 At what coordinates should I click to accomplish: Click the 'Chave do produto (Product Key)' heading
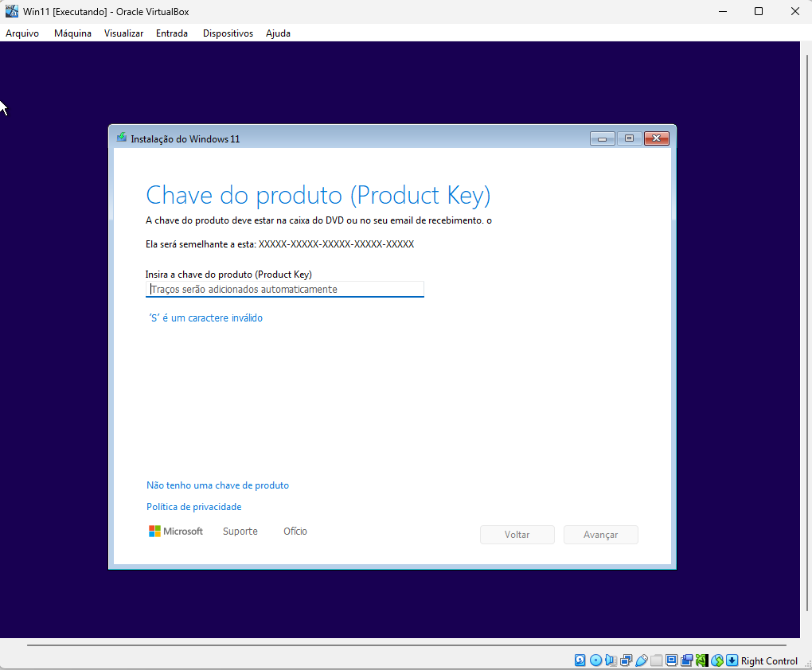(318, 196)
